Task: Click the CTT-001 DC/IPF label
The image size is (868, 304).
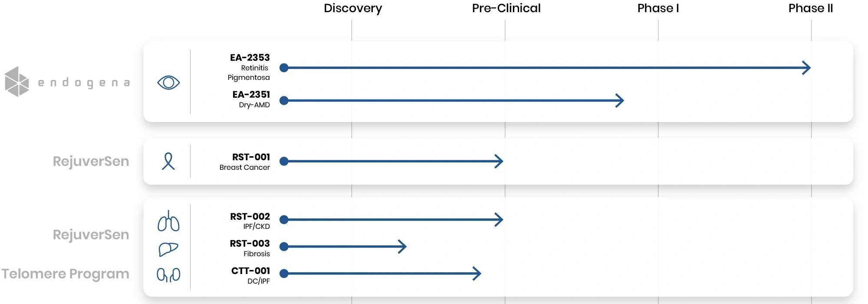Action: click(251, 276)
